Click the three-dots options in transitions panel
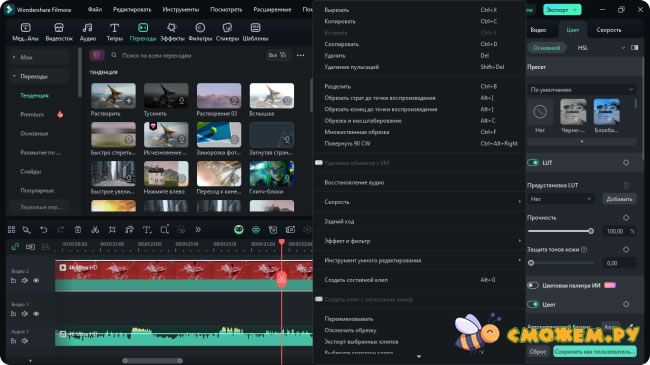Screen dimensions: 650x365 301,55
